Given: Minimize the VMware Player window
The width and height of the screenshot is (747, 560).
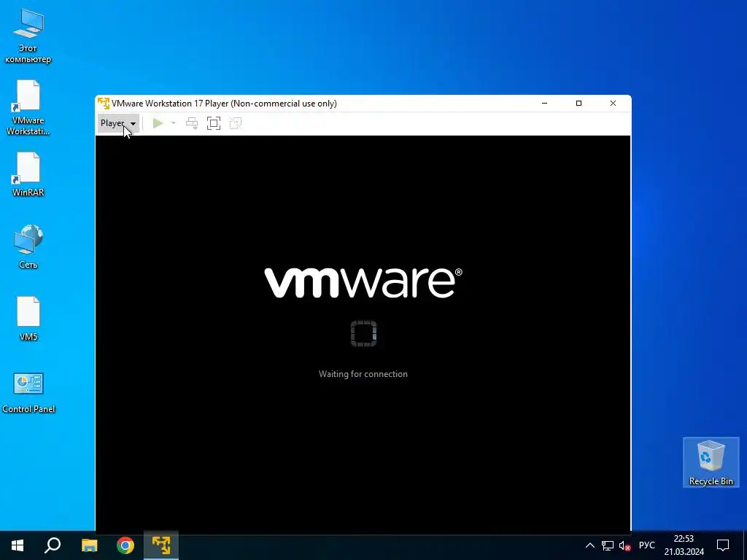Looking at the screenshot, I should pos(544,104).
